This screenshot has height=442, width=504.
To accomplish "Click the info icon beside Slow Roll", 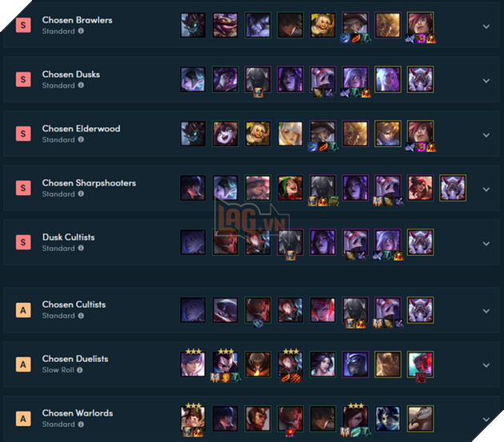I will [x=80, y=370].
